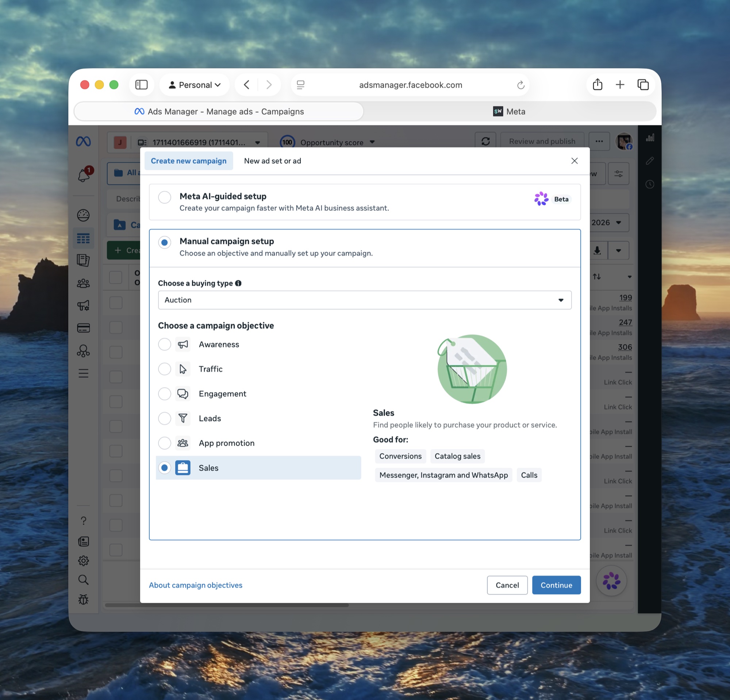Click the horizontal scrollbar below the table
Image resolution: width=730 pixels, height=700 pixels.
click(226, 605)
